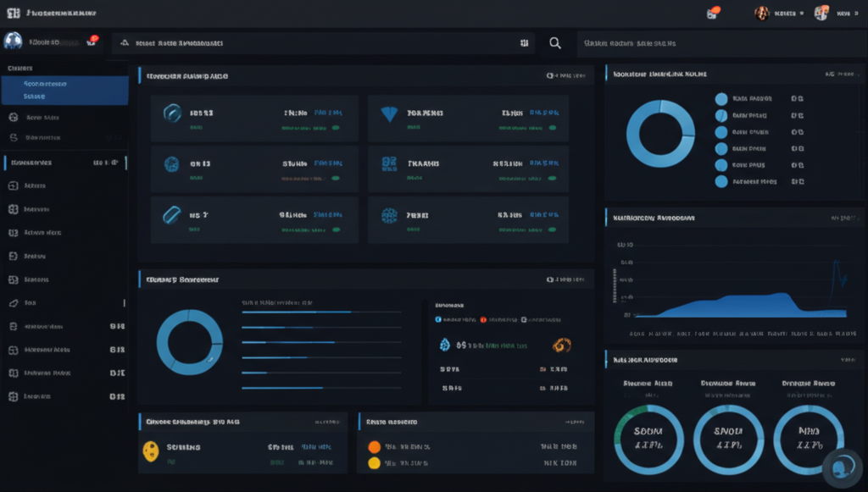The height and width of the screenshot is (492, 868).
Task: Click the globe avatar in the sidebar header
Action: (x=13, y=41)
